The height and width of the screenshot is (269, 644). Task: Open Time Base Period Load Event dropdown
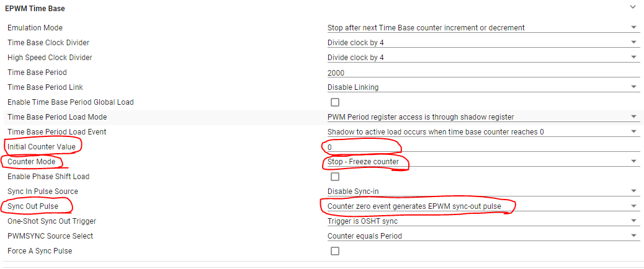point(481,132)
